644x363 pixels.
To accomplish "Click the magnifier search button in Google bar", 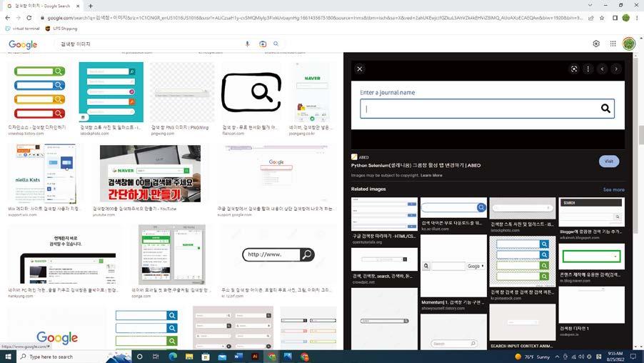I will point(276,44).
